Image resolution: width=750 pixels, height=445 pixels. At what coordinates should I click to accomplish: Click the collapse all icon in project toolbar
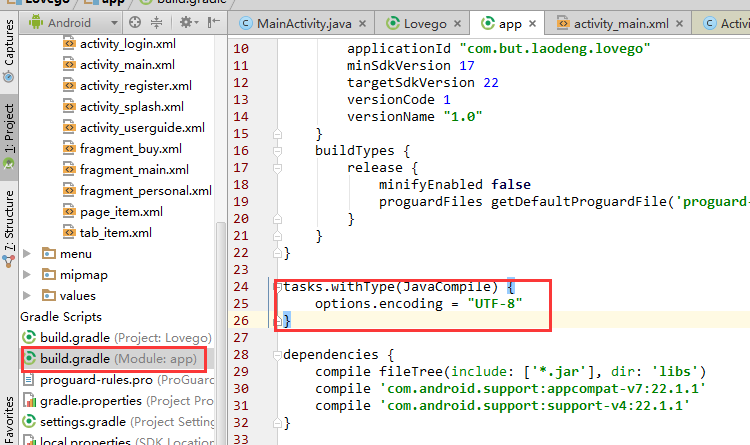pos(156,22)
